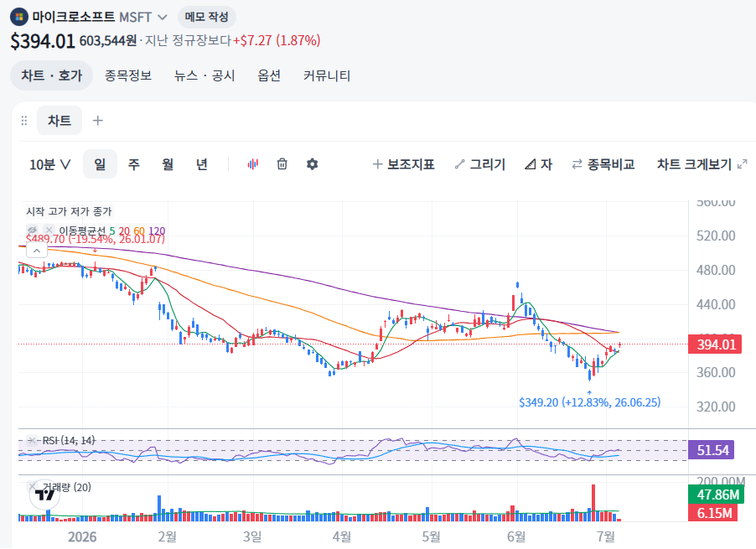Add a new chart tab with plus icon
The image size is (756, 549).
click(x=98, y=121)
